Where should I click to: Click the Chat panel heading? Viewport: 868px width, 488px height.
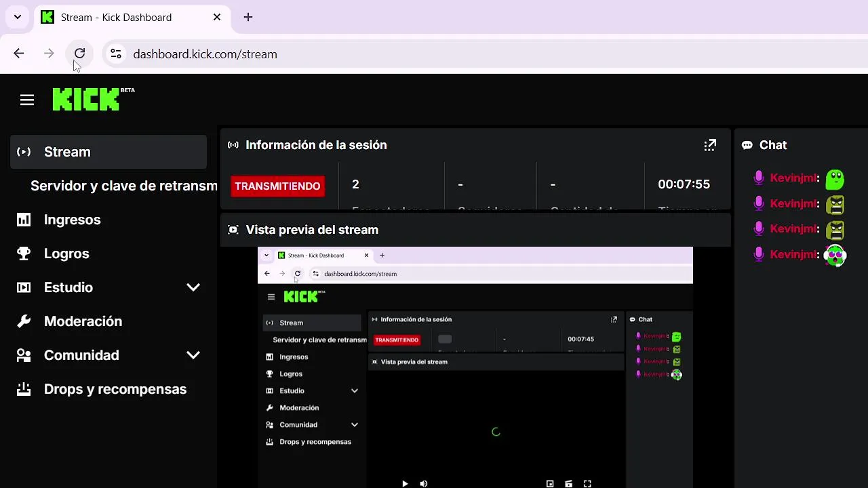773,145
